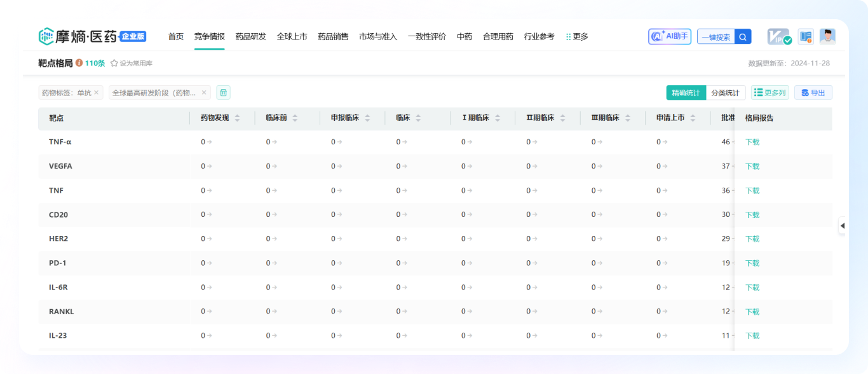Open VEGFA 临床前 count arrow
The height and width of the screenshot is (374, 868).
tap(275, 166)
